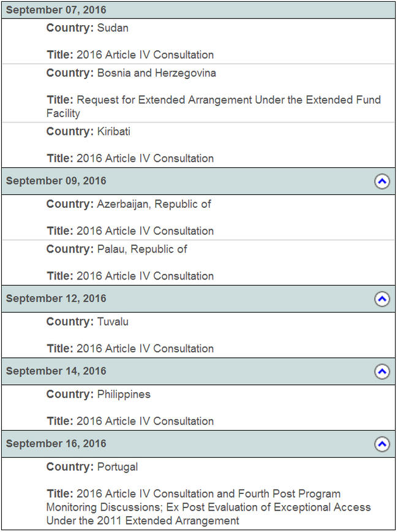Select the September 09, 2016 date heading
Viewport: 398px width, 532px height.
click(x=56, y=181)
